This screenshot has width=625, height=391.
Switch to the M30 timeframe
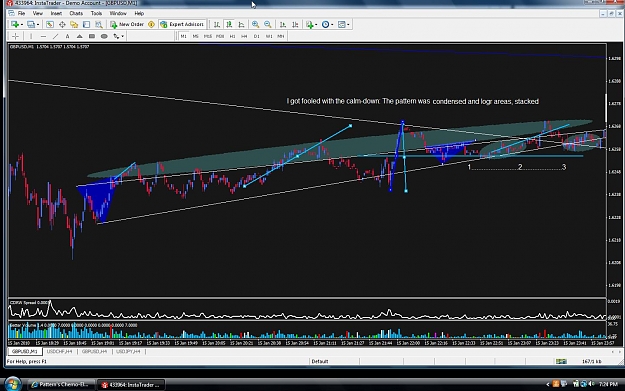coord(220,36)
